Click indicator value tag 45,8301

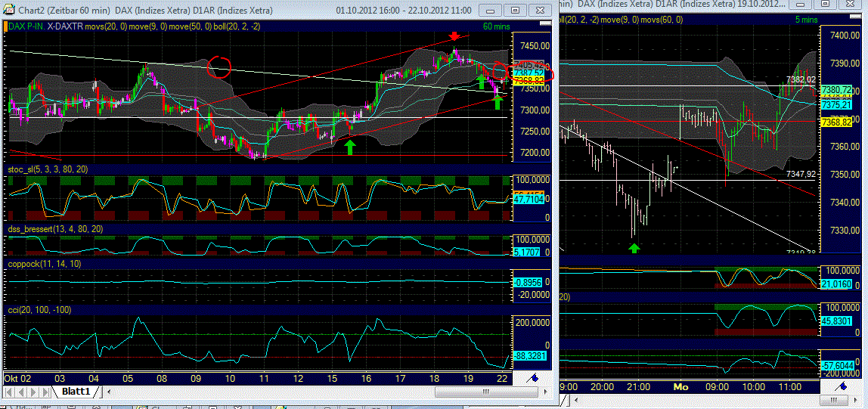click(836, 320)
